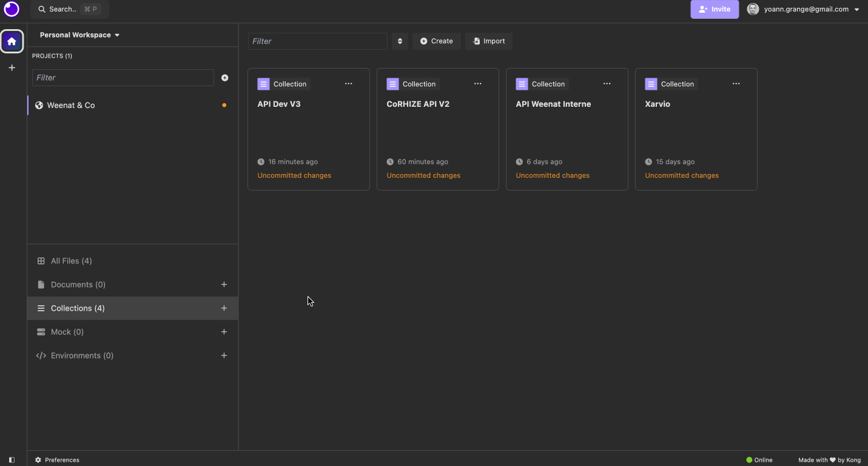
Task: Click plus icon beside Environments
Action: pyautogui.click(x=224, y=356)
